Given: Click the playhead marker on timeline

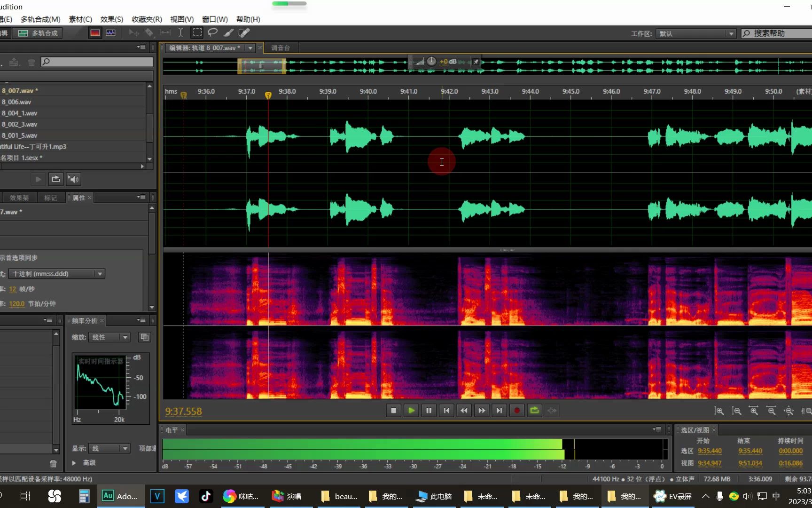Looking at the screenshot, I should 268,95.
